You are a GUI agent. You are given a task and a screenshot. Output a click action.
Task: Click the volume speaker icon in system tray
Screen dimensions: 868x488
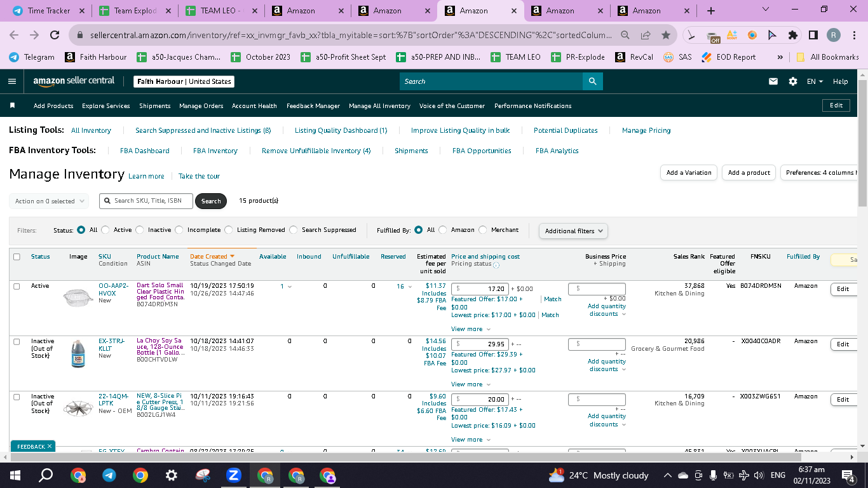pos(758,475)
